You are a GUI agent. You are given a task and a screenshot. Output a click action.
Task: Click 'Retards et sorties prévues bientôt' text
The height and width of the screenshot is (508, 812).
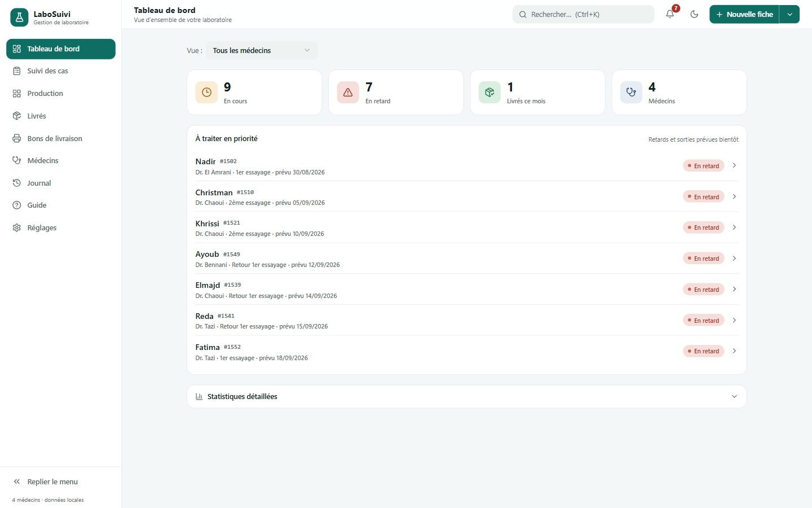[x=693, y=139]
